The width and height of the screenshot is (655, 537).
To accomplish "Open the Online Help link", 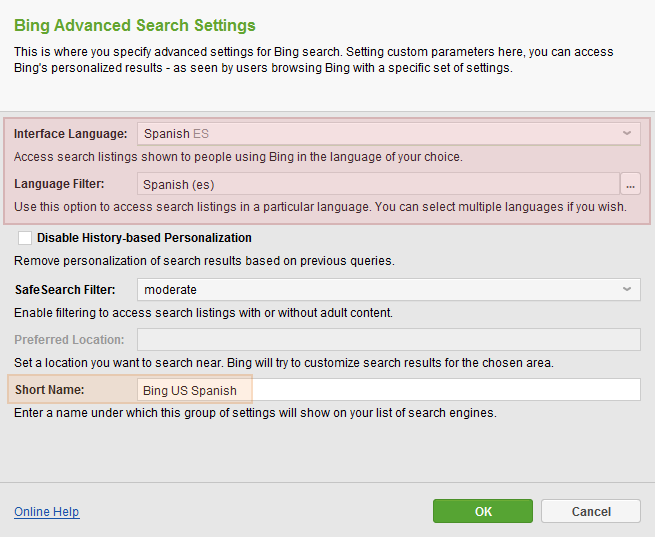I will (47, 512).
